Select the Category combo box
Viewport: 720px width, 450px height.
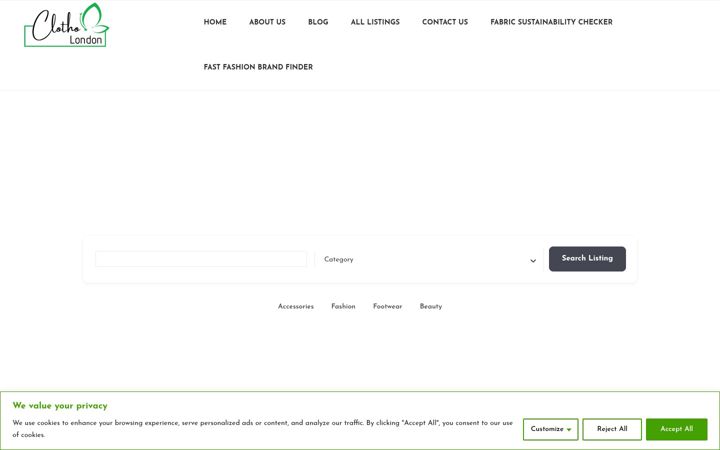429,259
